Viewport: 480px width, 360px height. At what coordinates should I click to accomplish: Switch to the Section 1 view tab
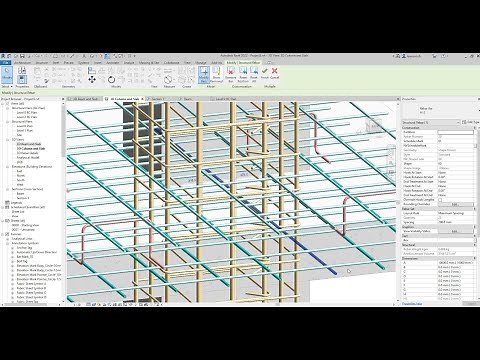coord(158,99)
